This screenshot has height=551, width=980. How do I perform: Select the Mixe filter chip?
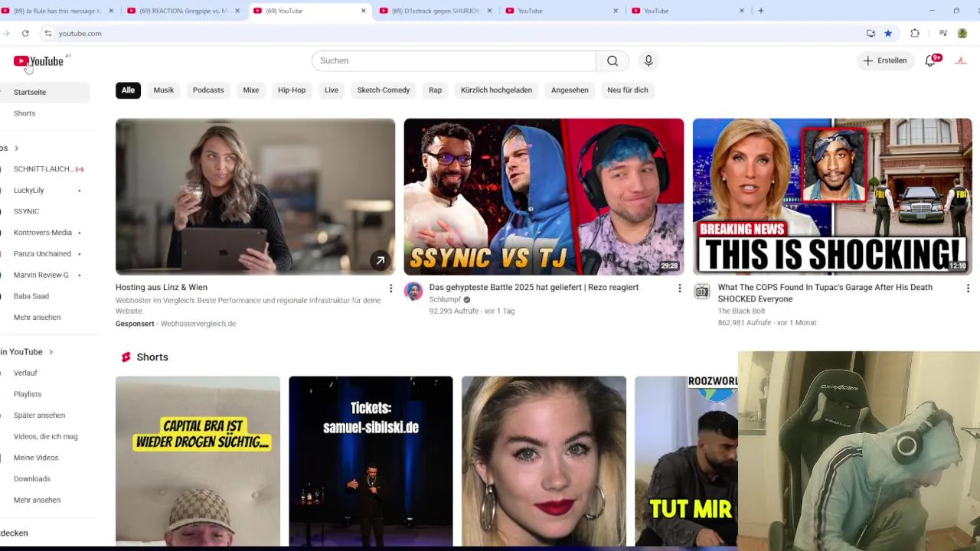coord(251,90)
